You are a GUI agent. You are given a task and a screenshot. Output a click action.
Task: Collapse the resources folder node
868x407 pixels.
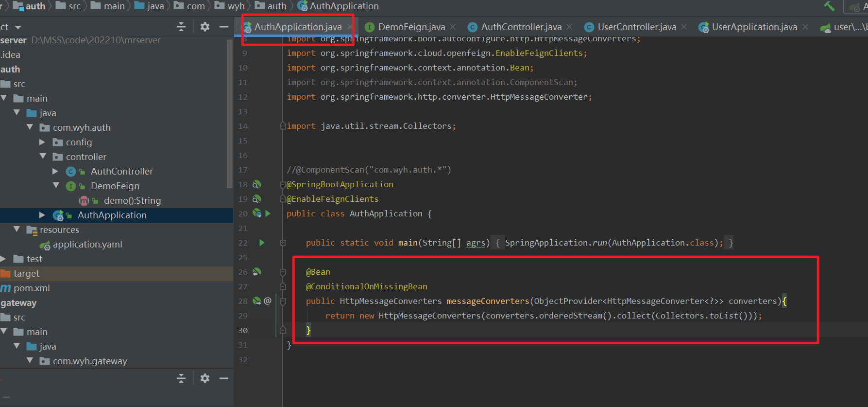(x=17, y=230)
